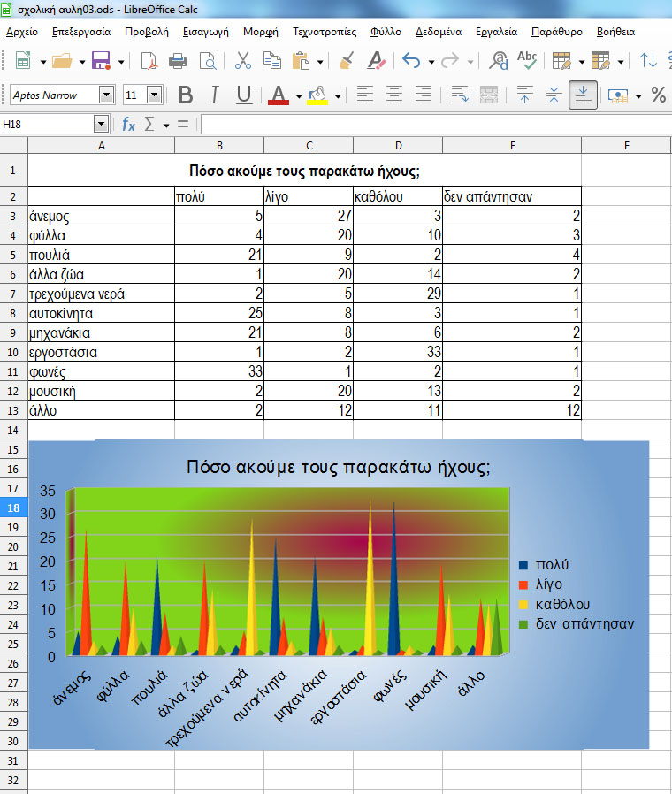Select the Cut scissors icon
The image size is (672, 794).
tap(242, 61)
